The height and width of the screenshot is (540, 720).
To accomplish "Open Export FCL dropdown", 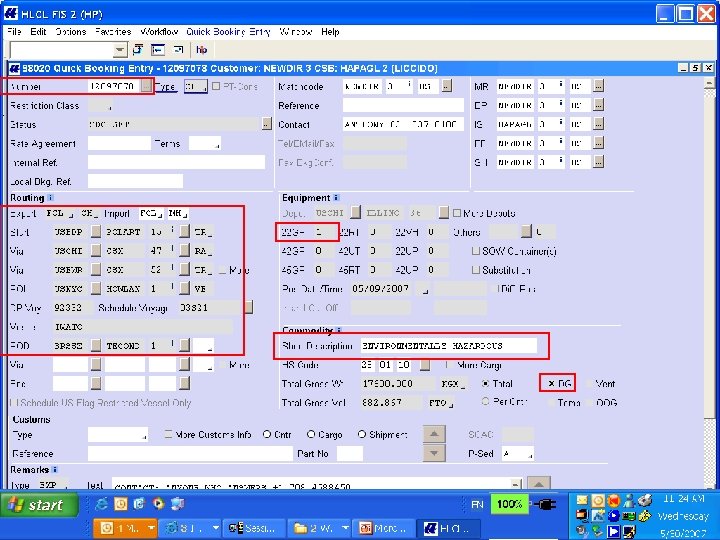I will (70, 214).
